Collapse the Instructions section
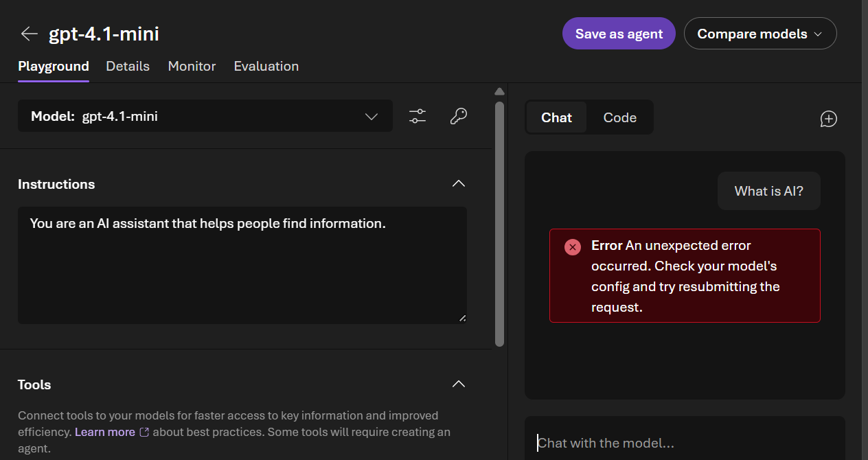This screenshot has height=460, width=868. click(x=459, y=184)
